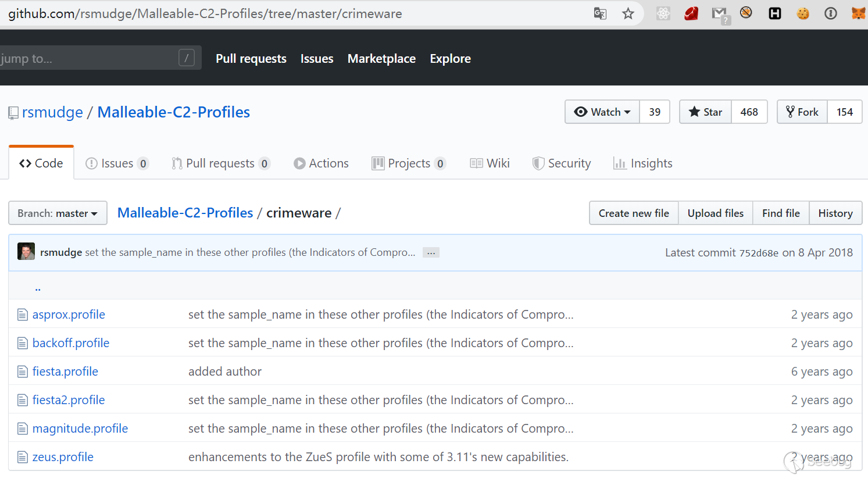
Task: Click rsmudge's avatar in the commit bar
Action: 26,251
